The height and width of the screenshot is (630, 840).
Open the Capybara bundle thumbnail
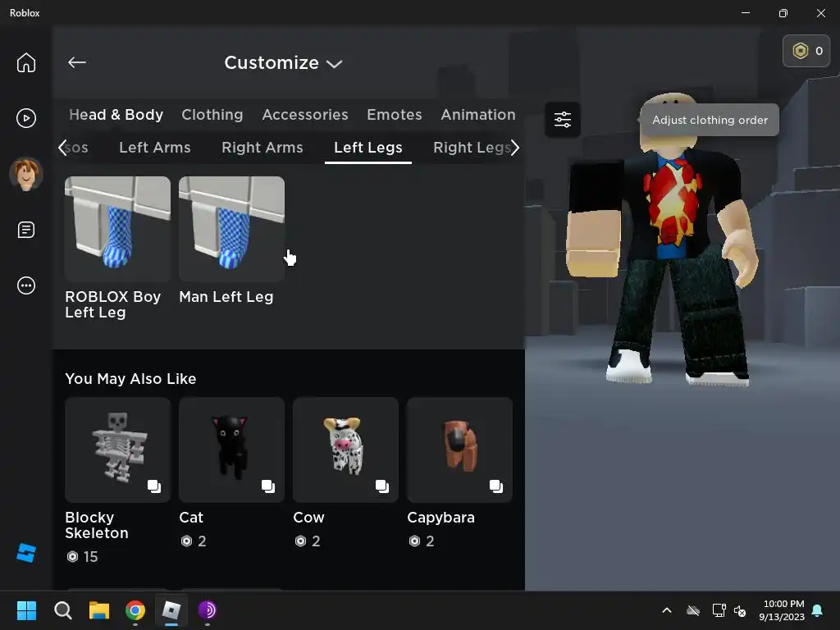459,450
